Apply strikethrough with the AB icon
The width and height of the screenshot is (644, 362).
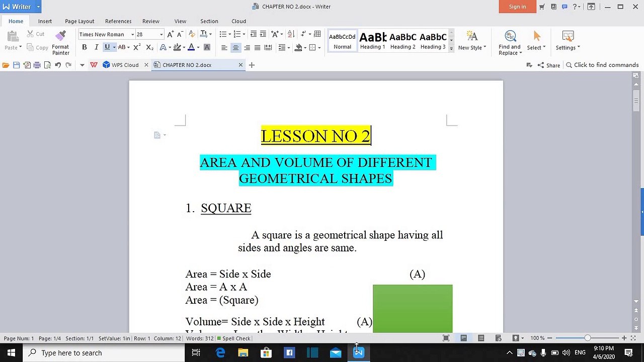[121, 47]
